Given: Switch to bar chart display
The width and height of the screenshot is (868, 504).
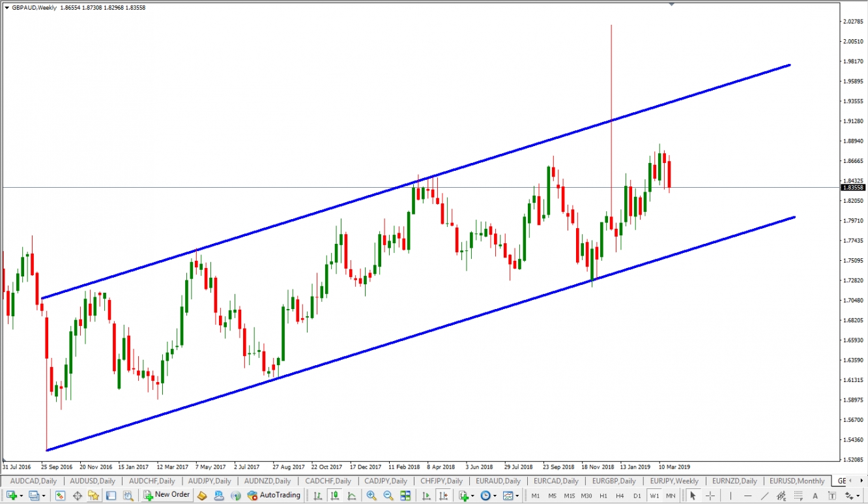Looking at the screenshot, I should [317, 496].
